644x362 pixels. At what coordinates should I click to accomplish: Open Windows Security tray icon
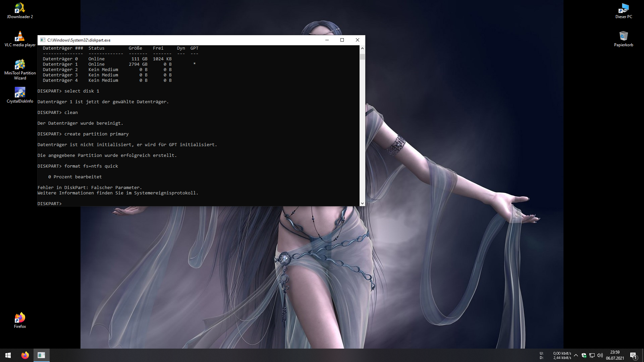tap(584, 355)
